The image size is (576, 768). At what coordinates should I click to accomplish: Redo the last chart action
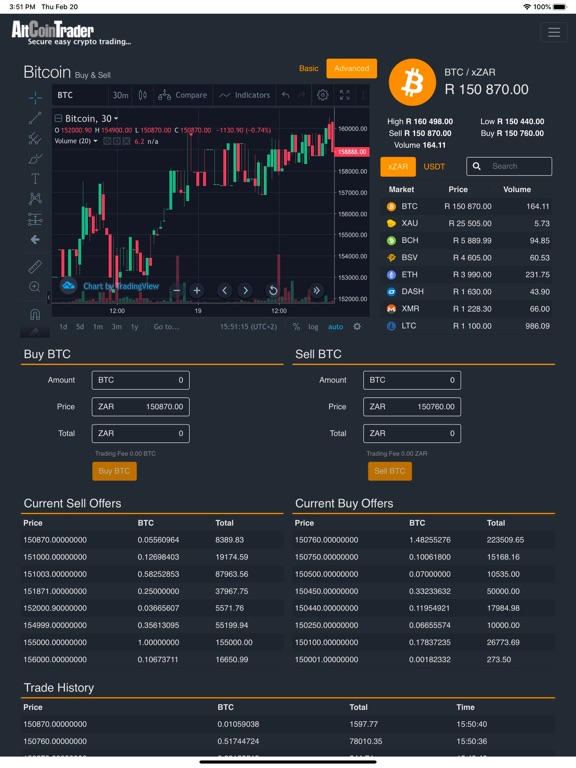tap(302, 95)
